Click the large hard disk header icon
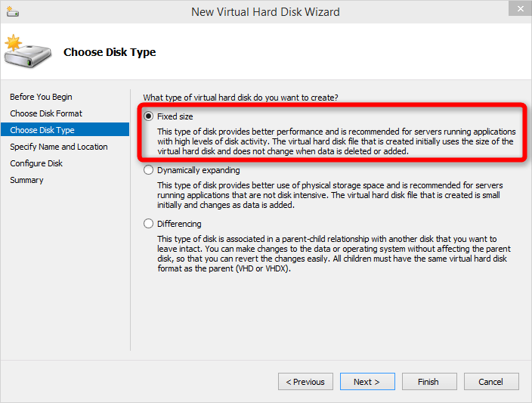The height and width of the screenshot is (403, 532). pos(28,51)
